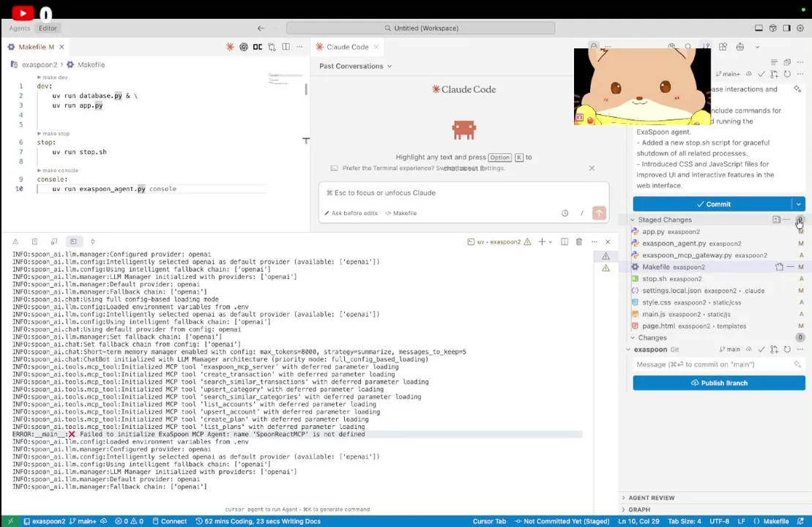Open slash commands in Claude input
This screenshot has height=527, width=812.
coord(582,213)
